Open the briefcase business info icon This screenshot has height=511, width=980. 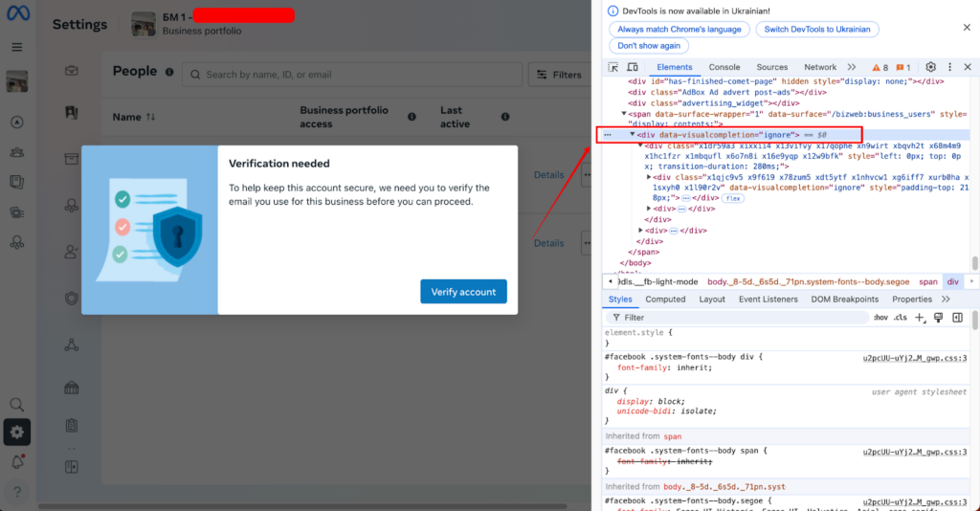[x=72, y=71]
